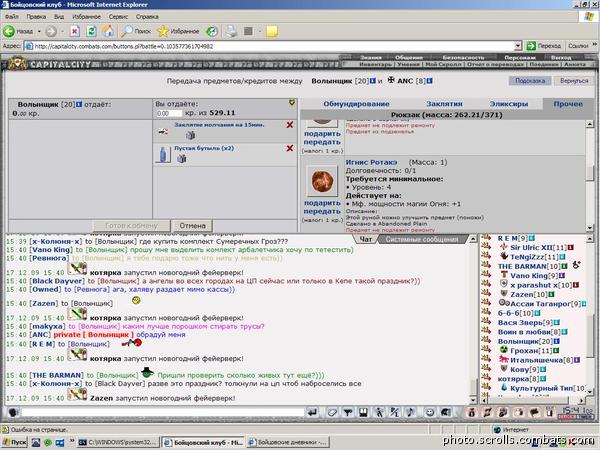Open the Общение game menu
Viewport: 600px width, 450px height.
[409, 57]
